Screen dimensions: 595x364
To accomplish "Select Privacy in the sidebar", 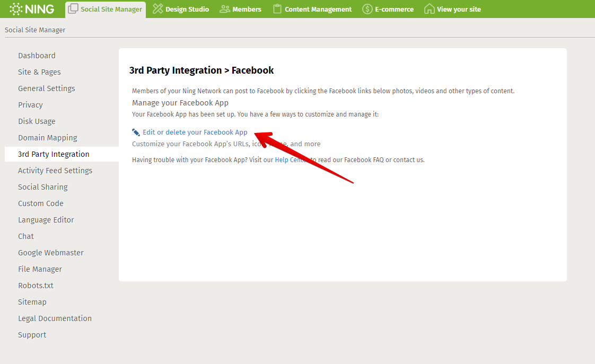I will click(x=30, y=105).
